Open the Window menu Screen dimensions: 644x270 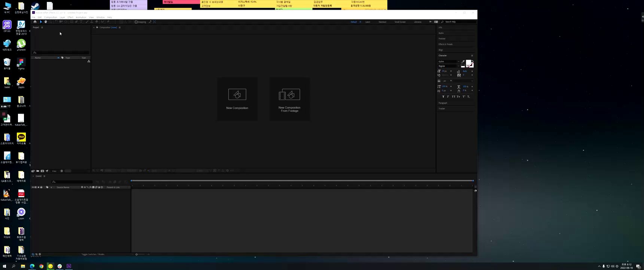pos(100,17)
